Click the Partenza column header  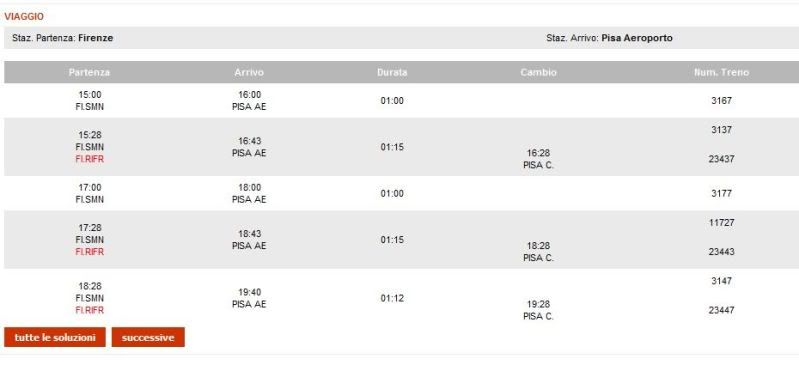tap(89, 72)
